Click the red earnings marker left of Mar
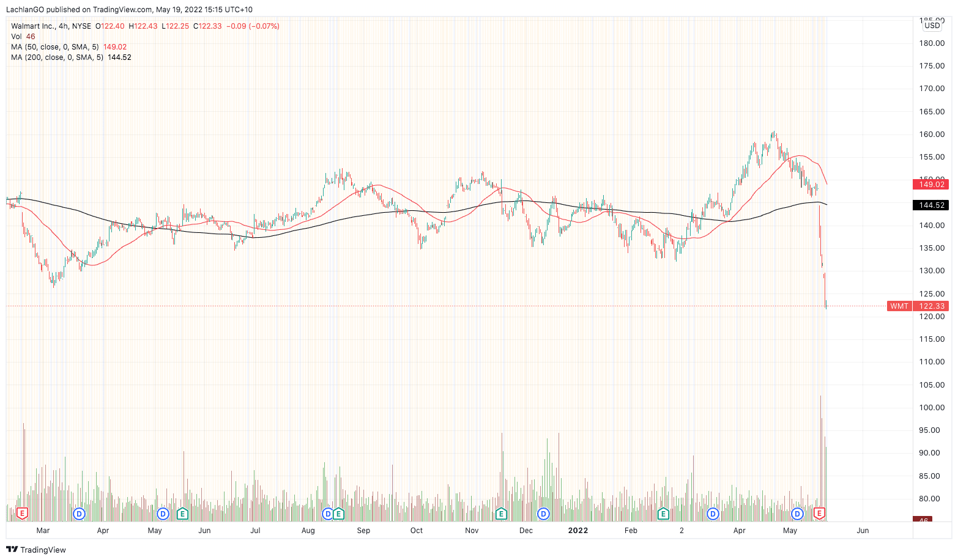The image size is (958, 560). pos(23,514)
